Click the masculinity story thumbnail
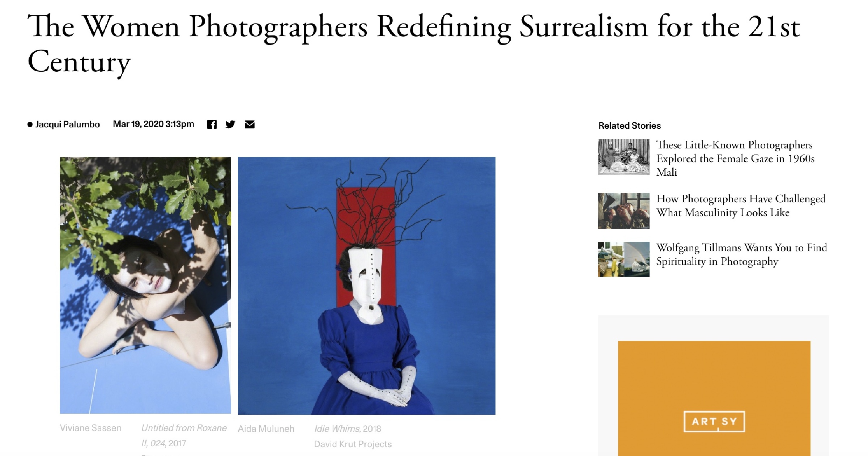 [x=624, y=211]
